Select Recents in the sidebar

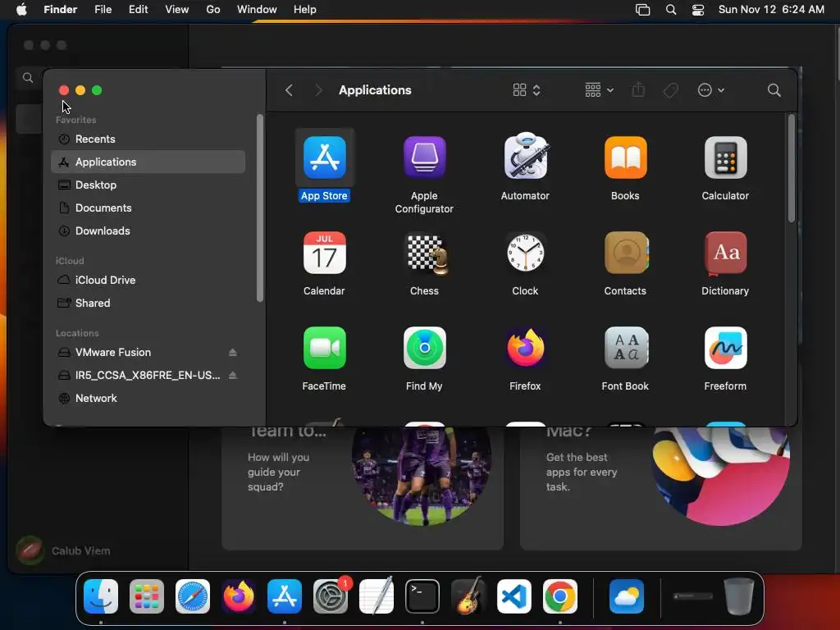pos(148,139)
